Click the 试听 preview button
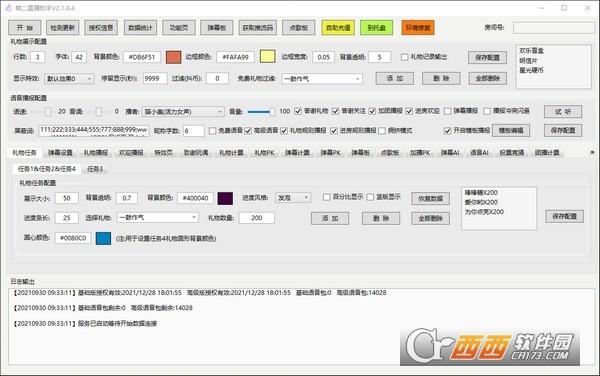 coord(563,112)
